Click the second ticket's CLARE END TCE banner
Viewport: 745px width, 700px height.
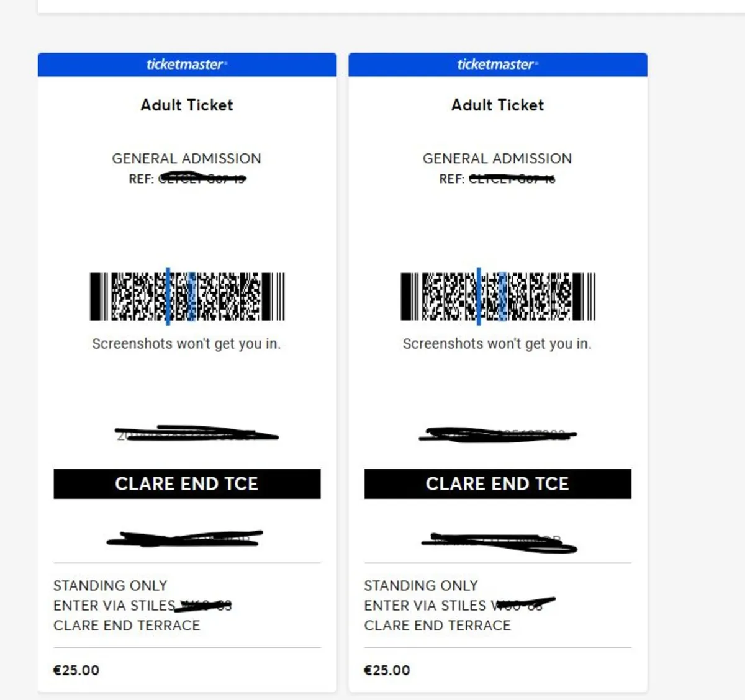(497, 484)
